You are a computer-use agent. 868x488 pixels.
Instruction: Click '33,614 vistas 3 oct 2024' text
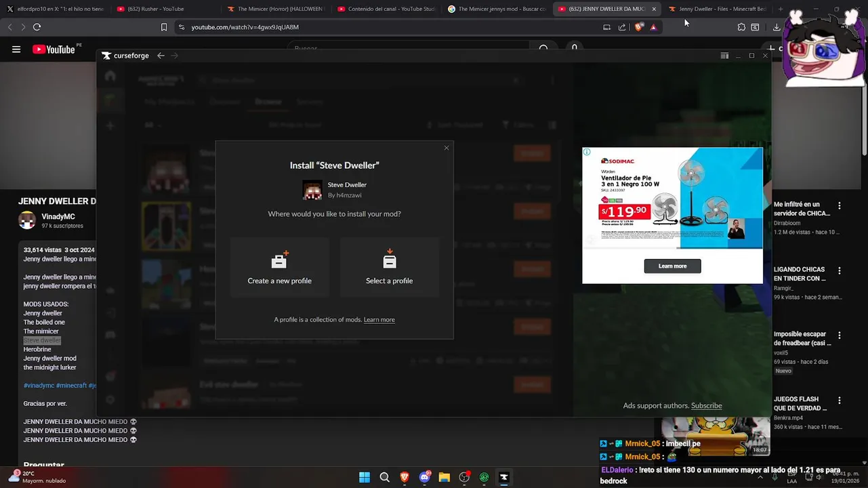tap(59, 250)
